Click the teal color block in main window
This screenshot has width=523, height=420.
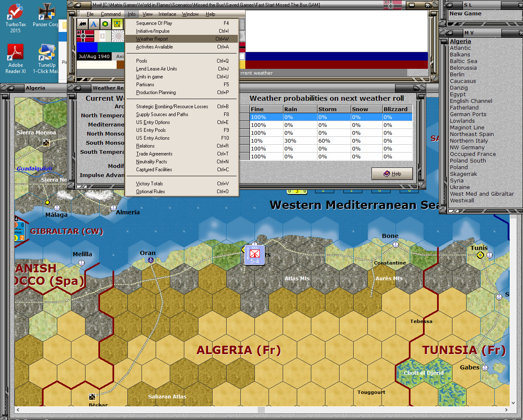[111, 47]
